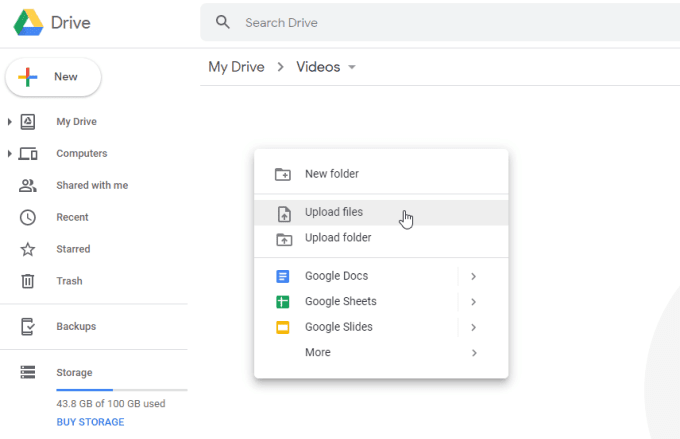Select Upload folder menu entry
Image resolution: width=680 pixels, height=439 pixels.
coord(337,238)
